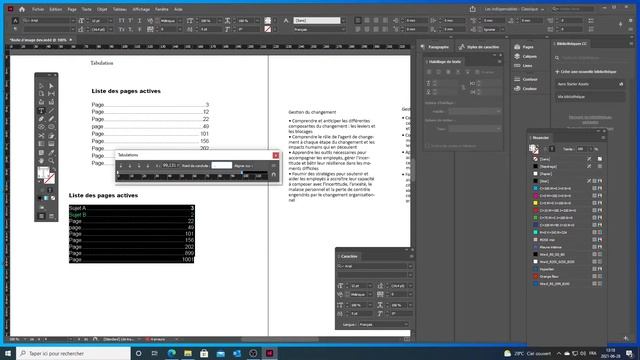Open the Affichage menu
640x360 pixels.
click(141, 9)
